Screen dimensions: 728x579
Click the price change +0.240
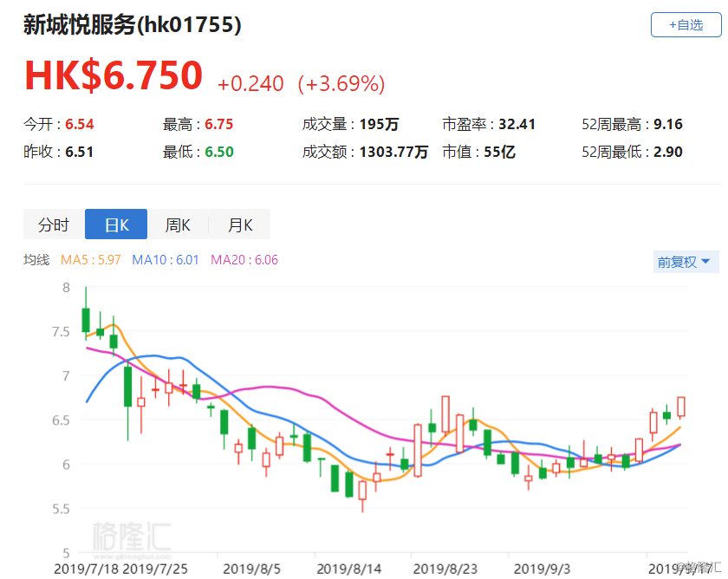[x=250, y=84]
